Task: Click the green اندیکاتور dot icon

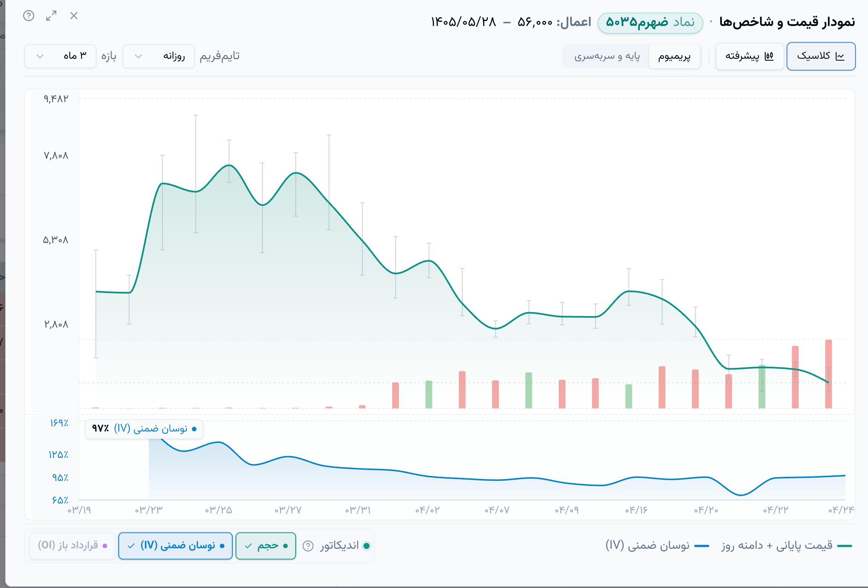Action: pyautogui.click(x=366, y=546)
